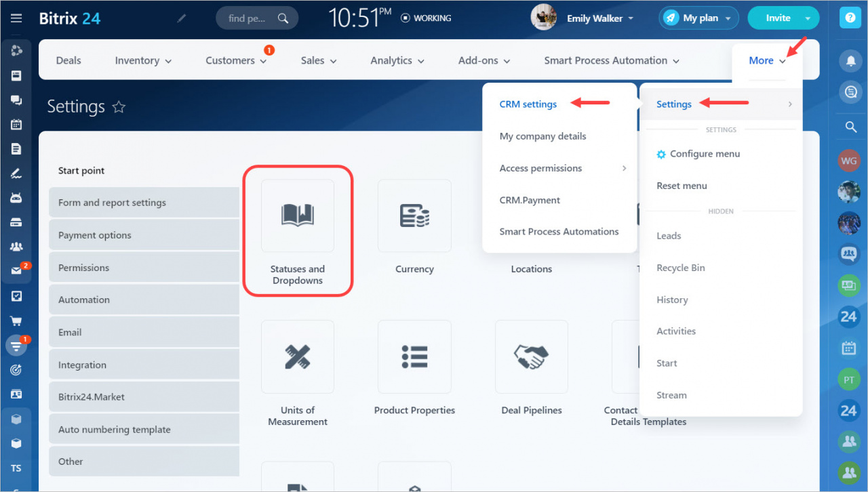Open the WG avatar in right sidebar
The image size is (868, 492).
[849, 160]
